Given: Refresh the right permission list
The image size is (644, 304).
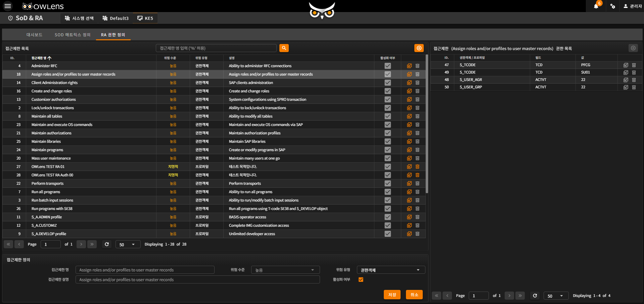Looking at the screenshot, I should (x=535, y=296).
